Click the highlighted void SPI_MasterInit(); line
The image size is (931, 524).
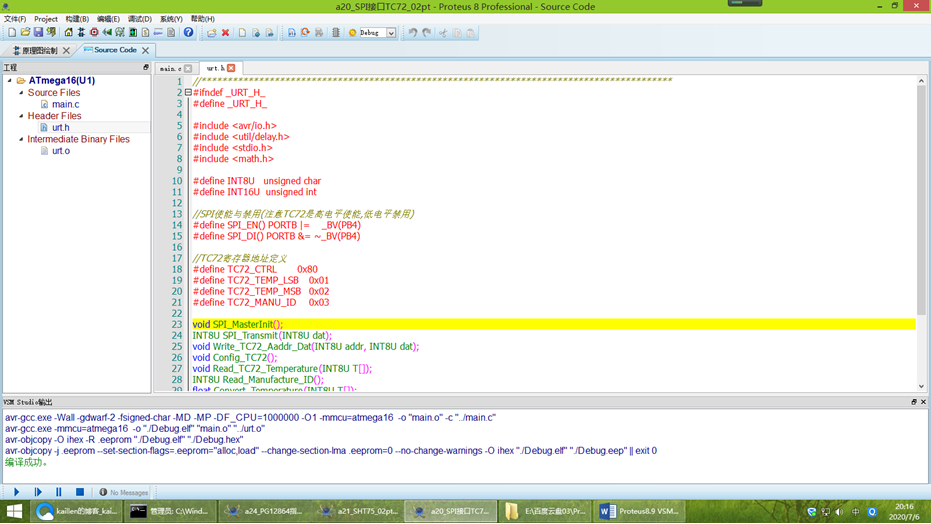[553, 324]
